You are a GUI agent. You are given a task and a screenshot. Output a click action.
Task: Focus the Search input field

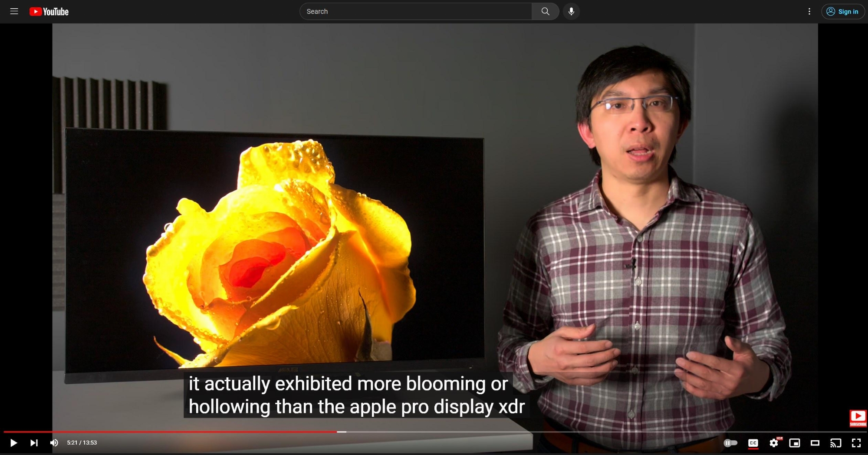[416, 11]
